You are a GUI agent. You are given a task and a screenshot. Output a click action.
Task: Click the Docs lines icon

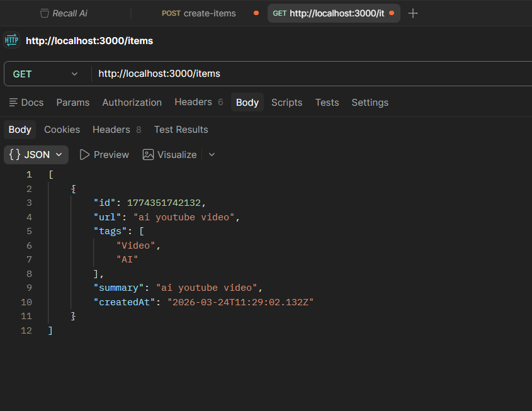[x=13, y=103]
